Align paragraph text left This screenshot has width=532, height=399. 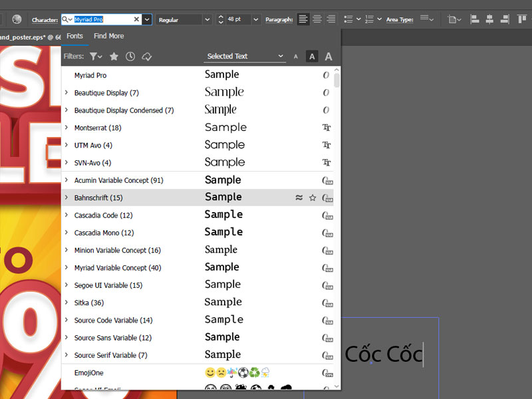[303, 19]
